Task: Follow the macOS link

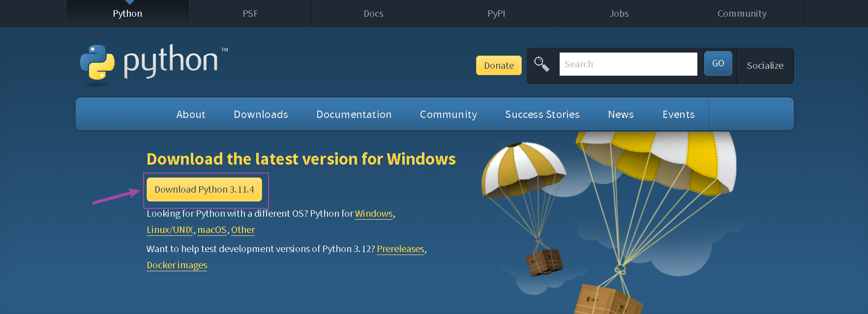Action: click(212, 230)
